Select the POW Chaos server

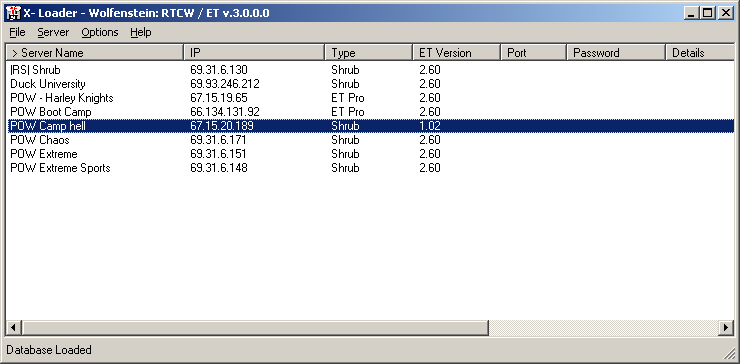[x=370, y=140]
